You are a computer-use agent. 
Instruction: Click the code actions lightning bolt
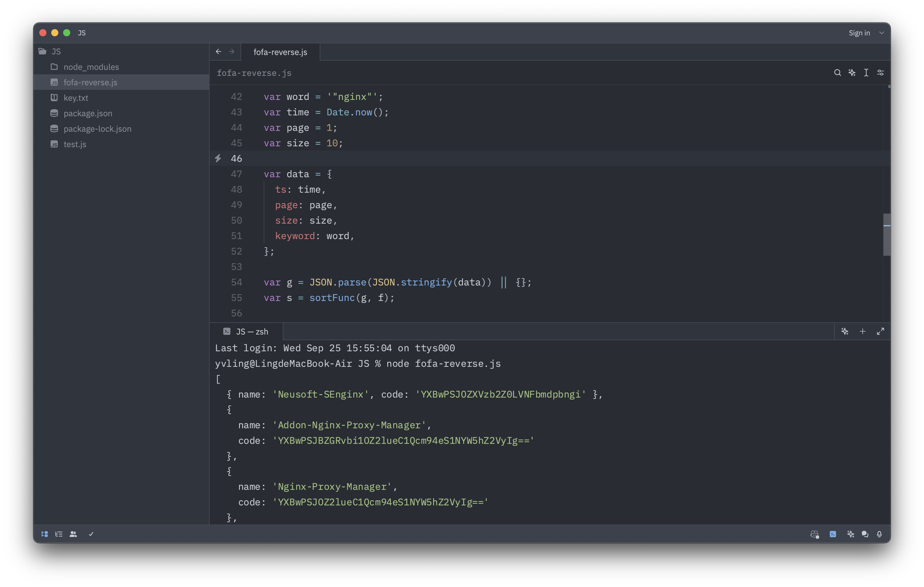point(218,158)
